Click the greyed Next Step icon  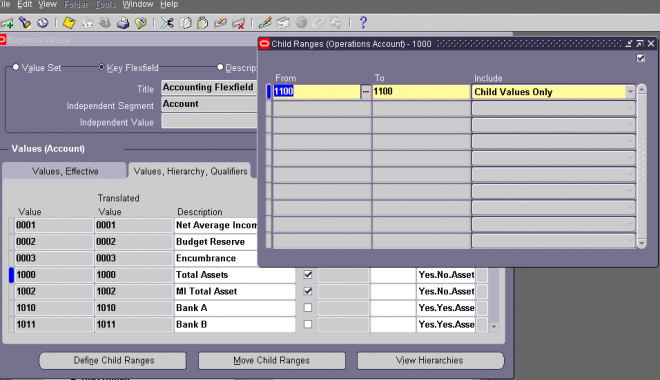tap(87, 23)
